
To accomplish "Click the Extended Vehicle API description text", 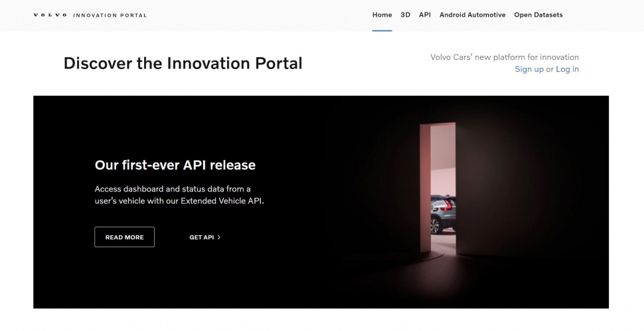I will (x=179, y=195).
